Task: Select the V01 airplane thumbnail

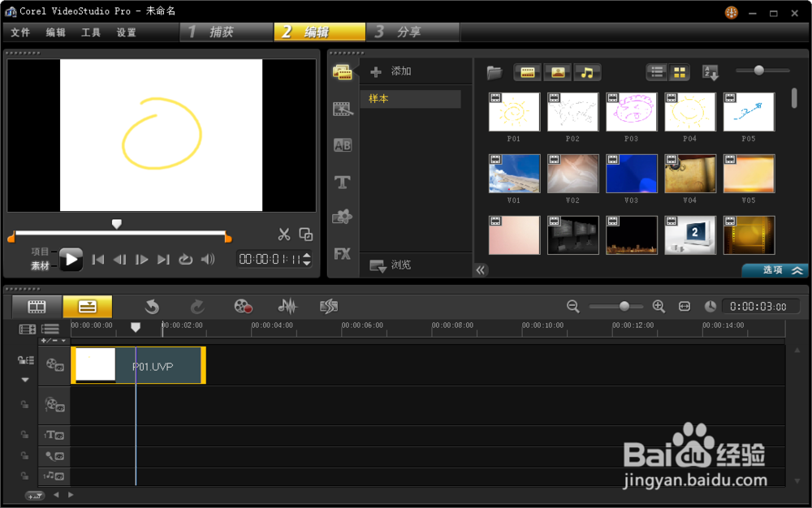Action: pyautogui.click(x=514, y=174)
